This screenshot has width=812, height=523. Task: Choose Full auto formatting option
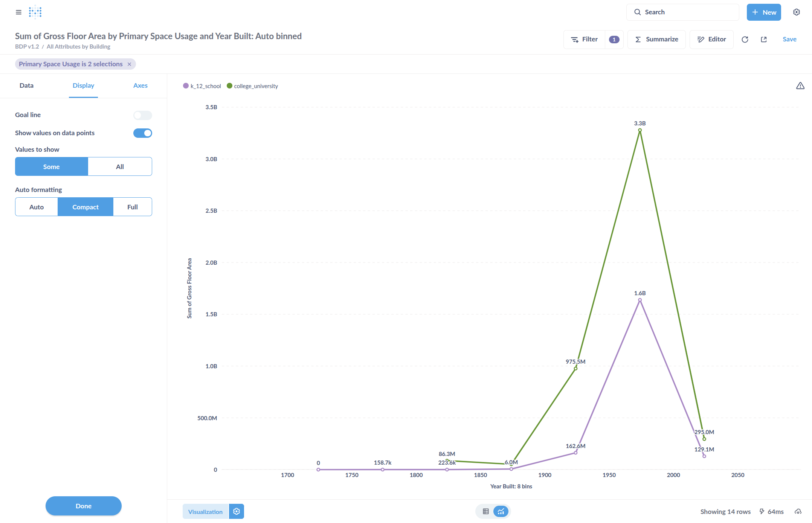pyautogui.click(x=132, y=207)
